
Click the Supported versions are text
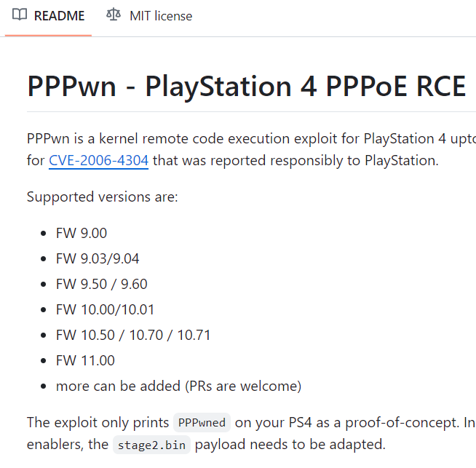[x=103, y=197]
